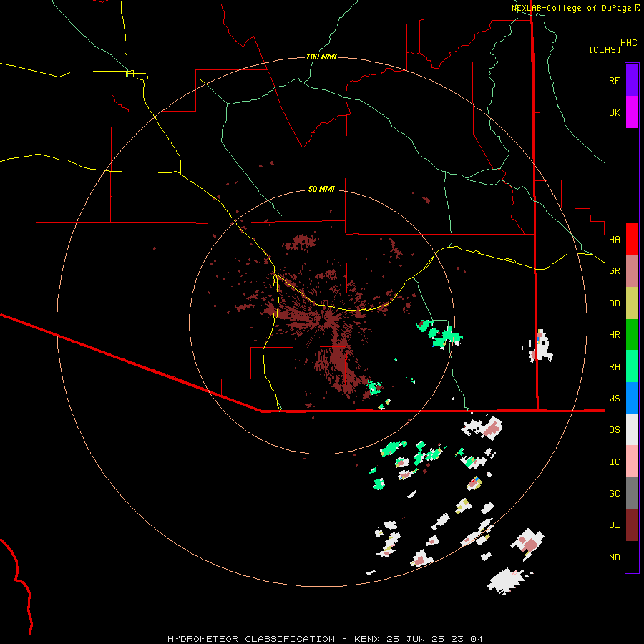Click the RA legend label
644x644 pixels.
614,366
